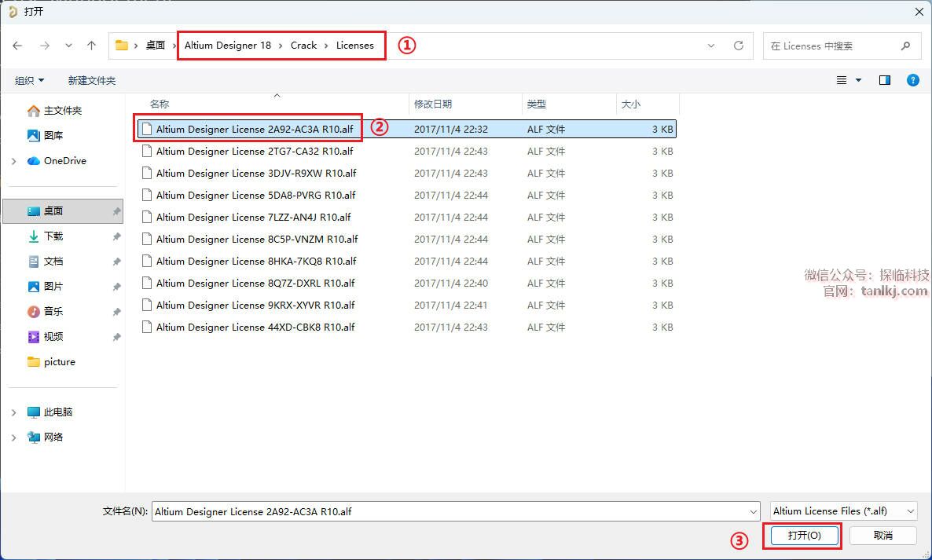The width and height of the screenshot is (932, 560).
Task: Open the 组织 menu
Action: [29, 80]
